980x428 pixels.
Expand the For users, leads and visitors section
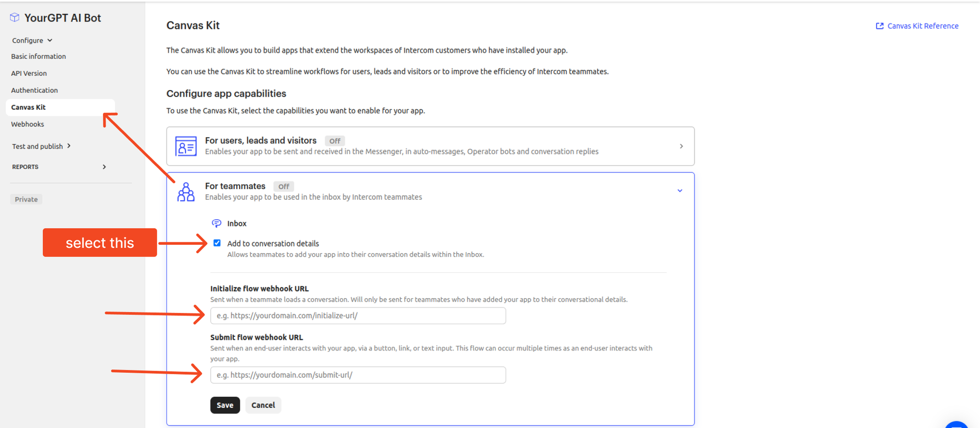point(681,146)
